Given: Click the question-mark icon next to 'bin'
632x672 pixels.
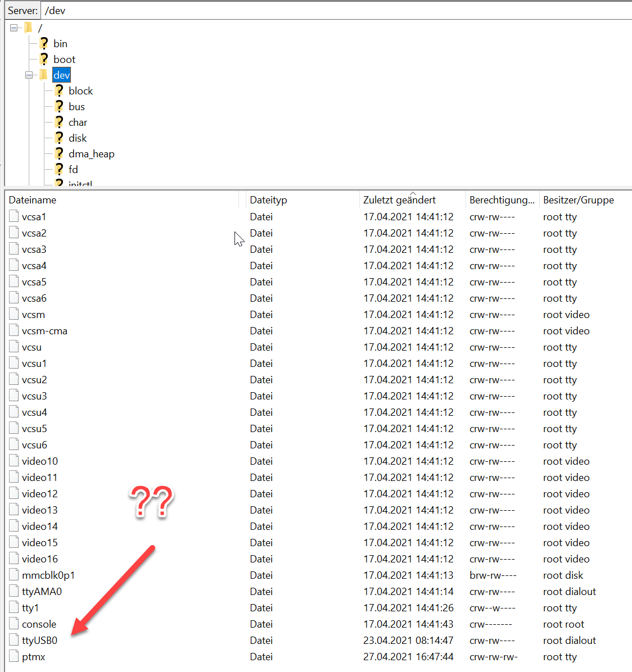Looking at the screenshot, I should pyautogui.click(x=44, y=43).
